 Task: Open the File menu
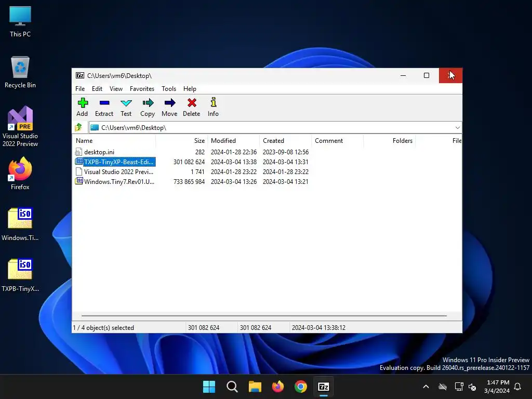80,88
